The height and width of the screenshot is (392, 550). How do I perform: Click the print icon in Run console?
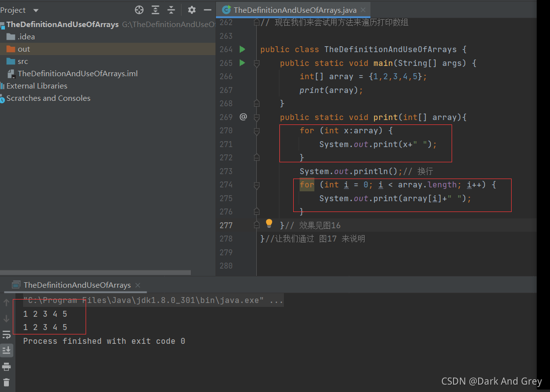point(6,367)
